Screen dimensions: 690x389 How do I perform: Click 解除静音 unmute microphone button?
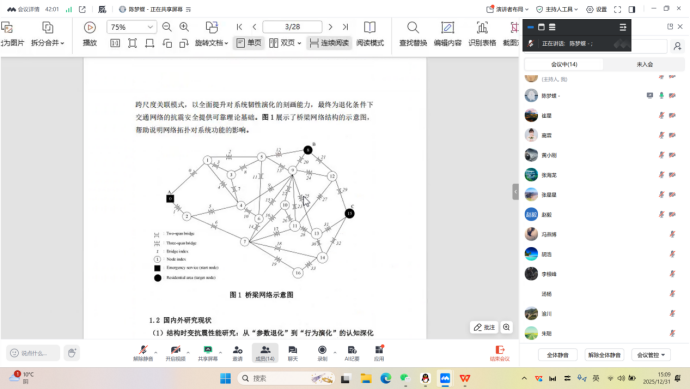coord(143,353)
